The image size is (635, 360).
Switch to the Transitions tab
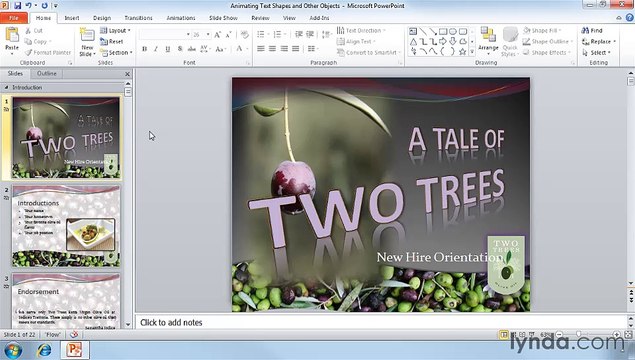138,18
